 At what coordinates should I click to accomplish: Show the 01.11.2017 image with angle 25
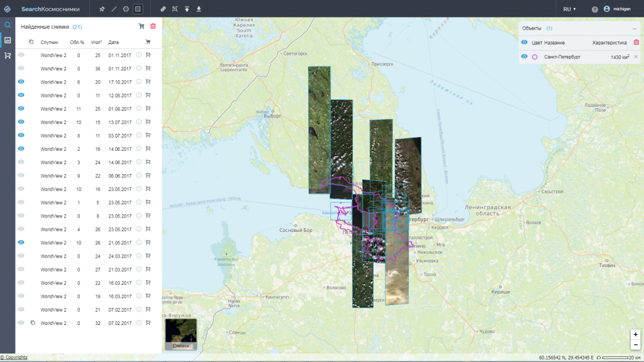[21, 55]
